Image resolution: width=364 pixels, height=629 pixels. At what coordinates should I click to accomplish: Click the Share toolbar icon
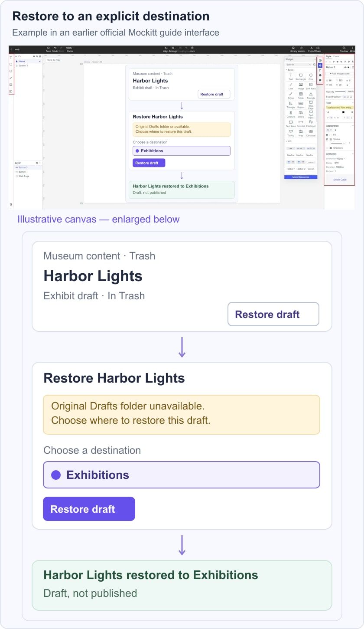click(318, 49)
